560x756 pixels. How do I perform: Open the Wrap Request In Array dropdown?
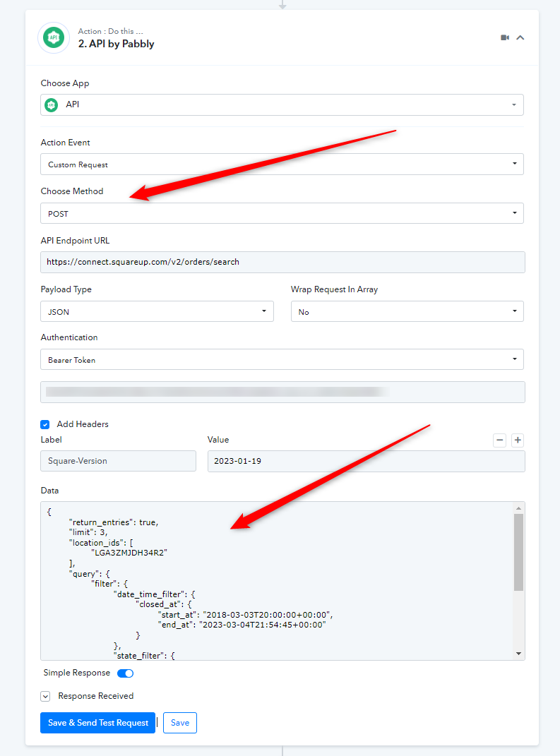(x=407, y=311)
